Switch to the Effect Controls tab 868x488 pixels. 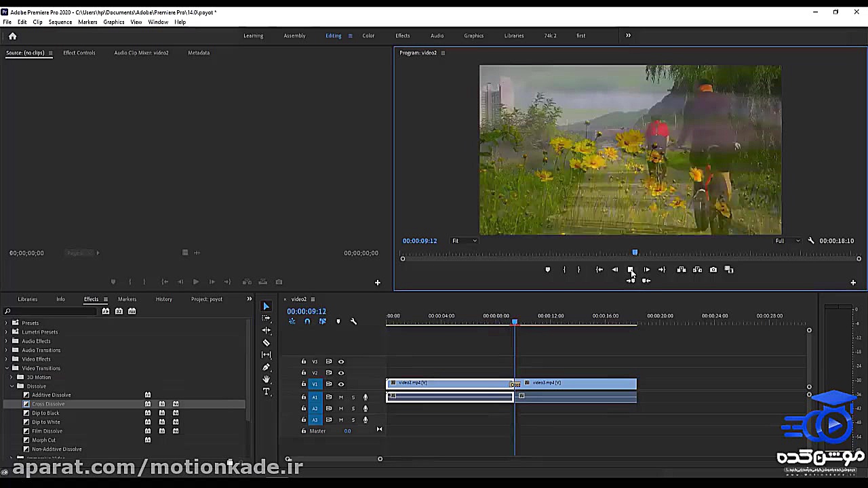pos(79,53)
